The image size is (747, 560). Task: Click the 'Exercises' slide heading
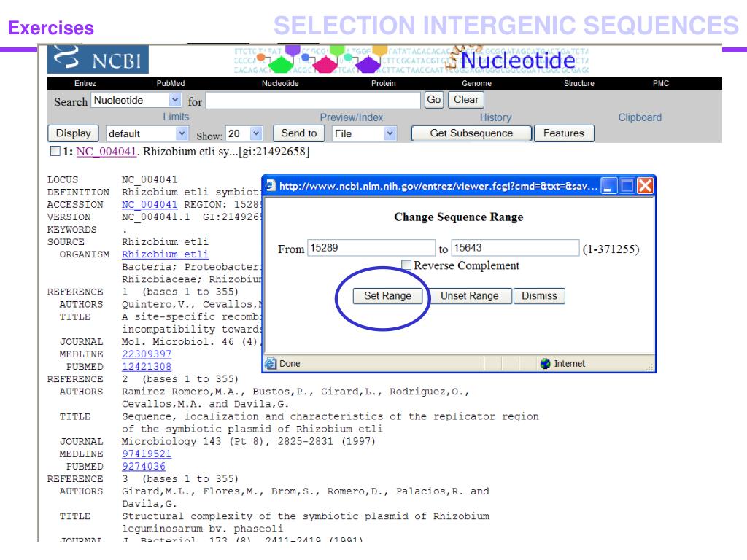(51, 28)
